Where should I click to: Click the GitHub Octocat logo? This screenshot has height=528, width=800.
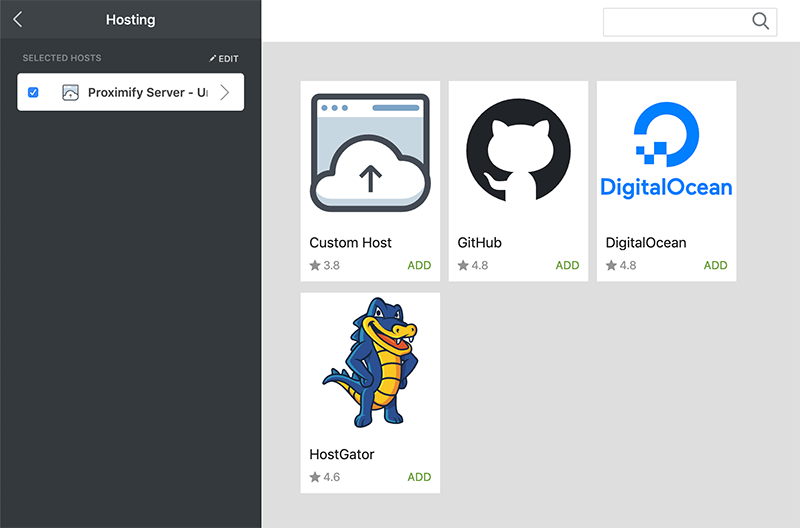[x=518, y=152]
